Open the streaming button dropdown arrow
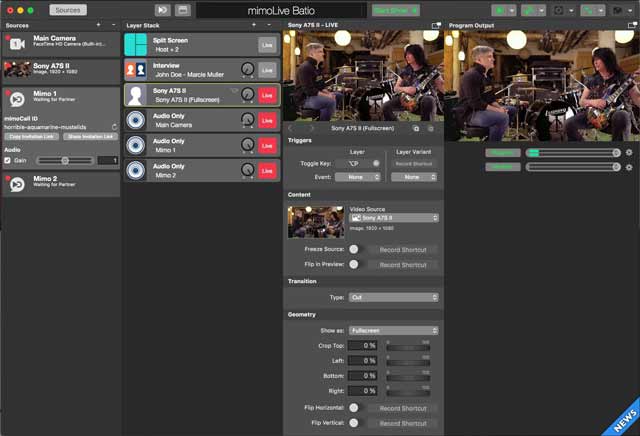640x436 pixels. pos(542,10)
